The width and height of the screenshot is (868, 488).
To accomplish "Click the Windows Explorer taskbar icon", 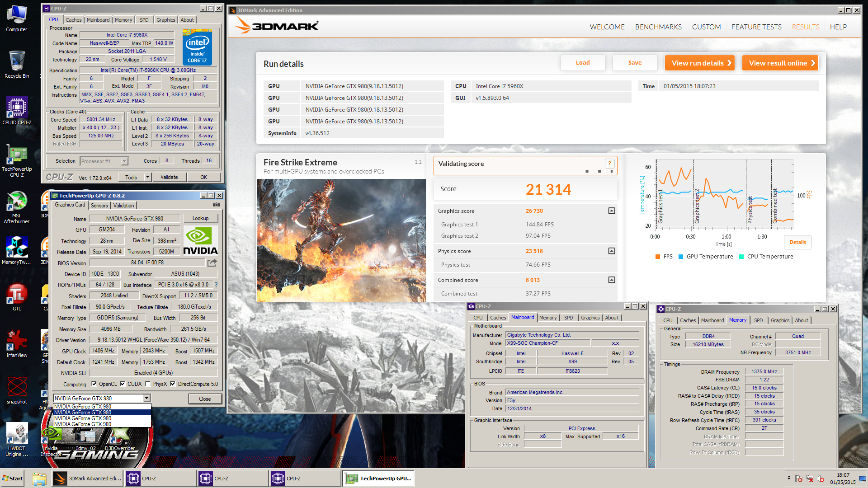I will point(39,479).
